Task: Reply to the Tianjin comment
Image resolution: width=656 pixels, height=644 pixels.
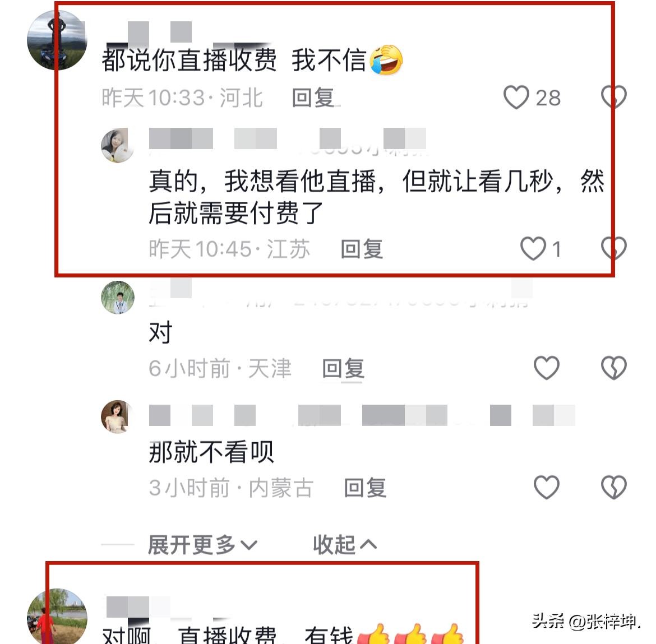Action: pyautogui.click(x=343, y=369)
